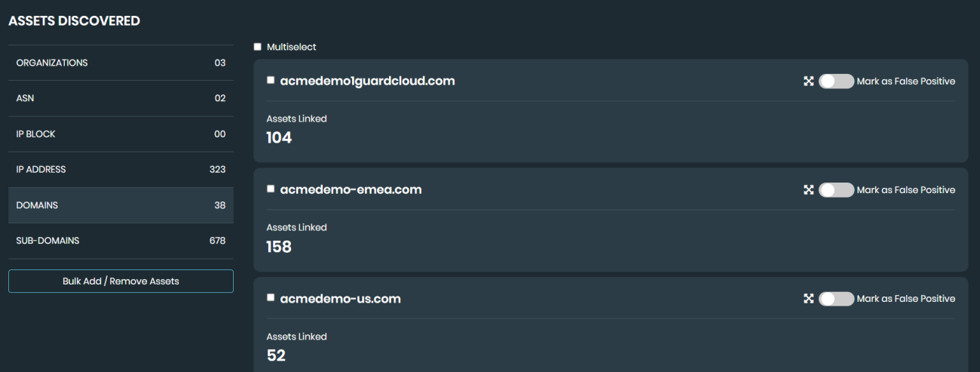Expand the acmedemo1guardcloud.com card icon
The width and height of the screenshot is (980, 372).
tap(808, 81)
